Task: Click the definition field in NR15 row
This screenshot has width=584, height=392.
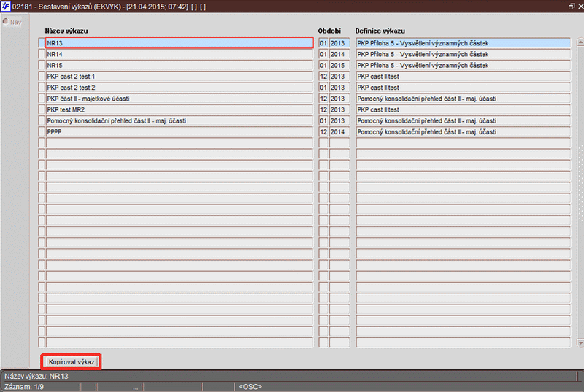Action: pyautogui.click(x=464, y=66)
